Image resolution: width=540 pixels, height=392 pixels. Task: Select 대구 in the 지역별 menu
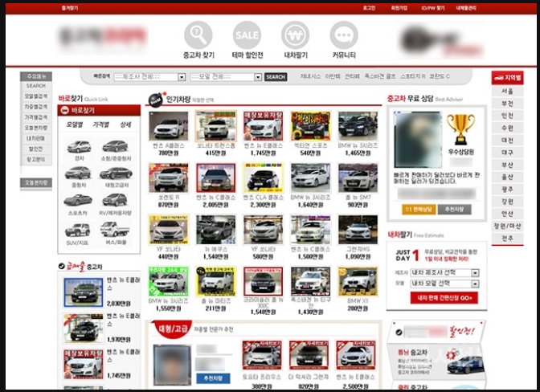(x=507, y=153)
